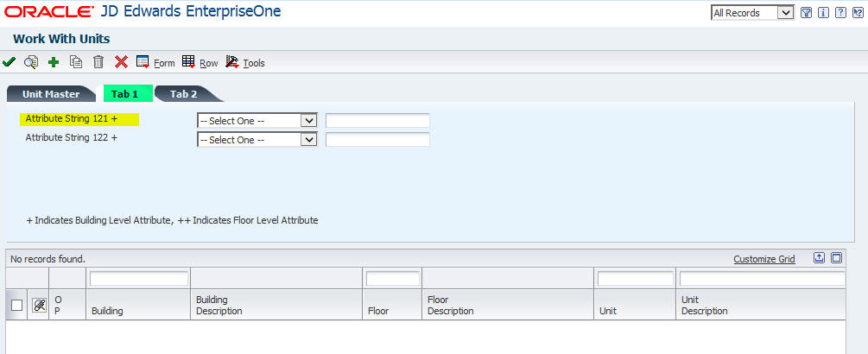Screen dimensions: 868x354
Task: Open the attachments paperclip icon in grid
Action: [39, 305]
